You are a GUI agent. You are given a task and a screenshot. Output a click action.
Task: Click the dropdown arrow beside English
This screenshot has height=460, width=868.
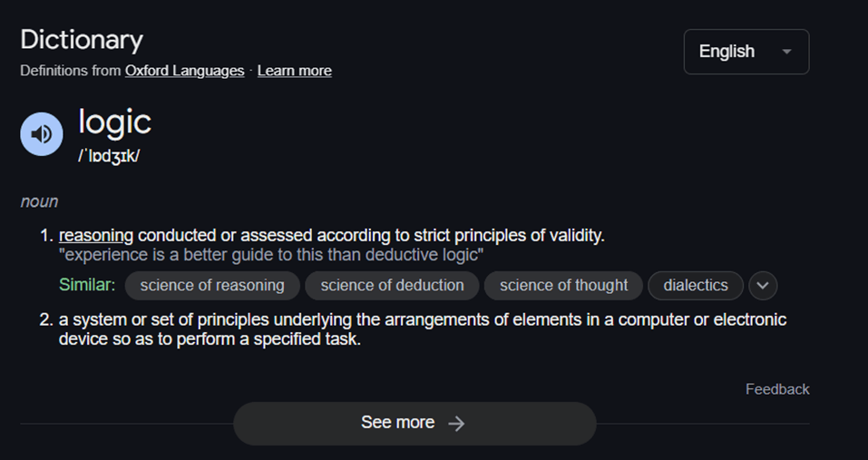point(786,52)
